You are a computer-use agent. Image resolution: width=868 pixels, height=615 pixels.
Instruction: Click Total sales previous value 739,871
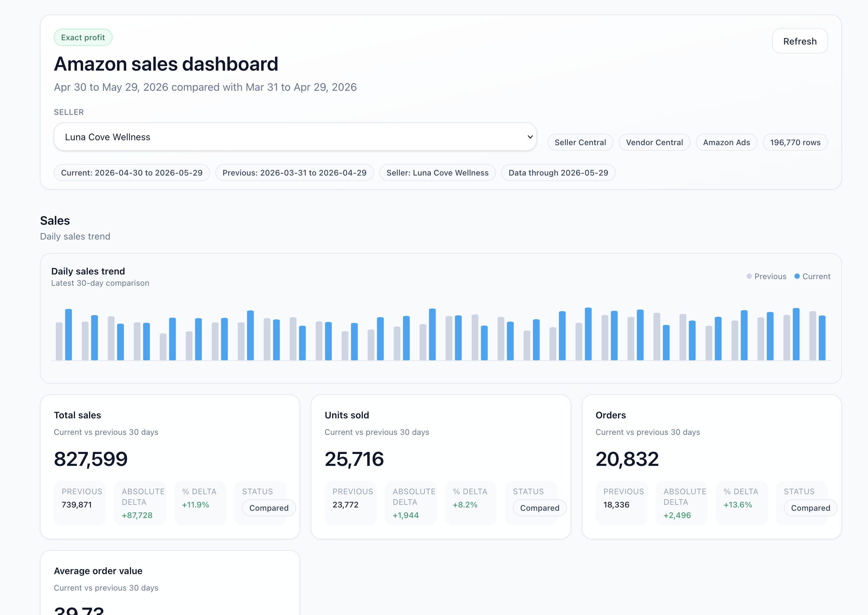(77, 504)
